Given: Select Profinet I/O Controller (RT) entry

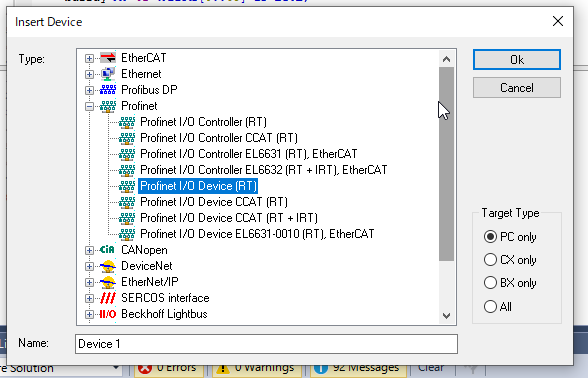Looking at the screenshot, I should point(203,122).
